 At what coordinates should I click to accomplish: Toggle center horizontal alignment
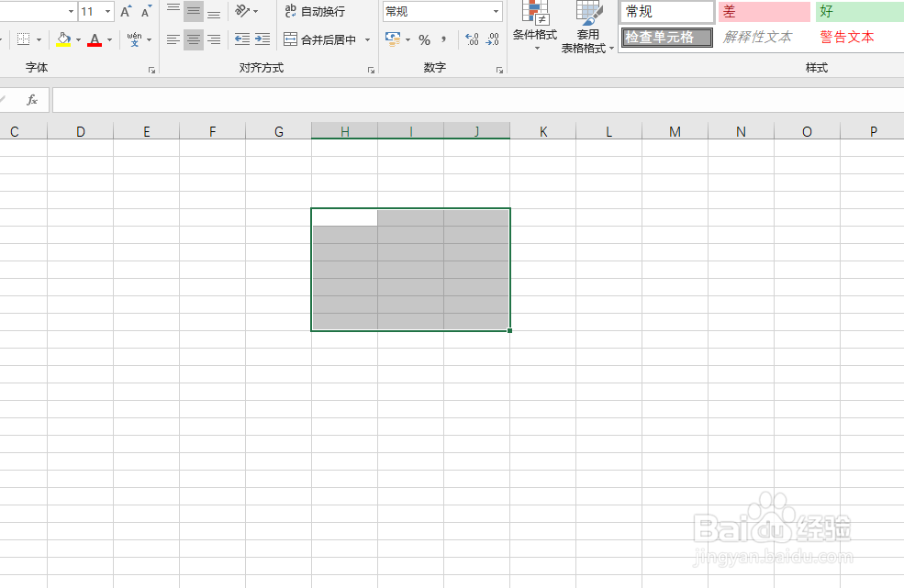tap(194, 39)
